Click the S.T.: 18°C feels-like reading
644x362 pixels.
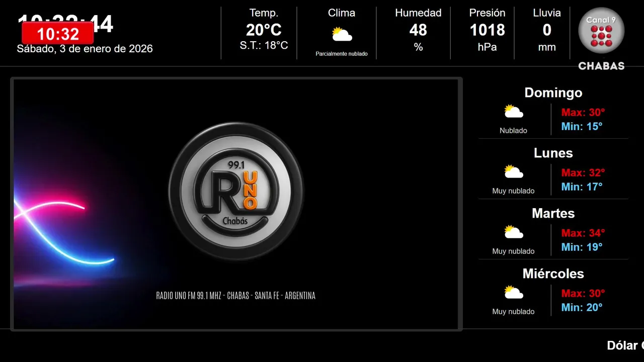pos(264,46)
